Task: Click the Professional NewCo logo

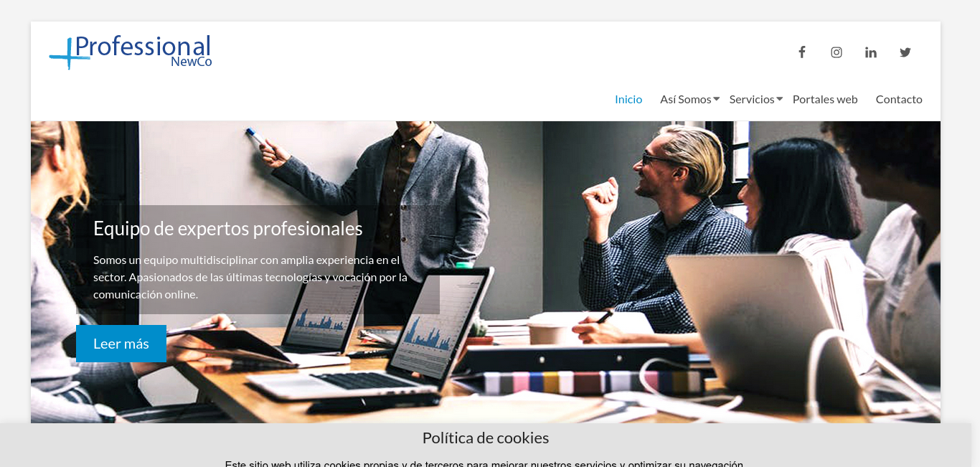Action: click(131, 52)
